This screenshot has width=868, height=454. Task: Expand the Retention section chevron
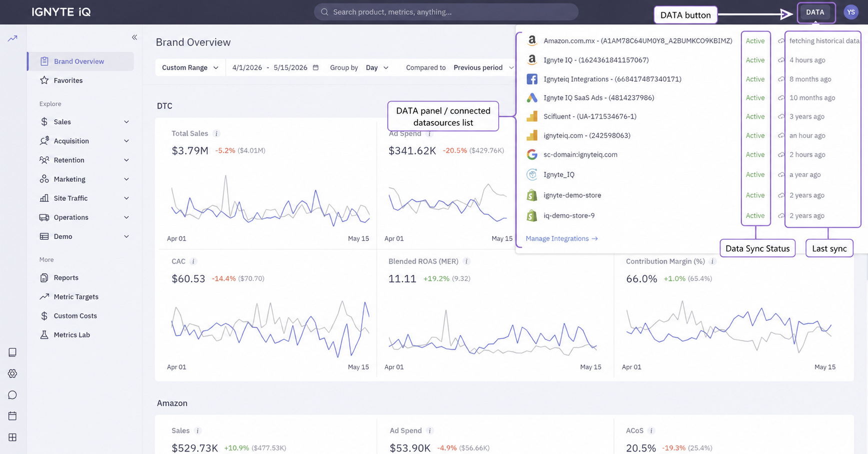click(x=127, y=160)
